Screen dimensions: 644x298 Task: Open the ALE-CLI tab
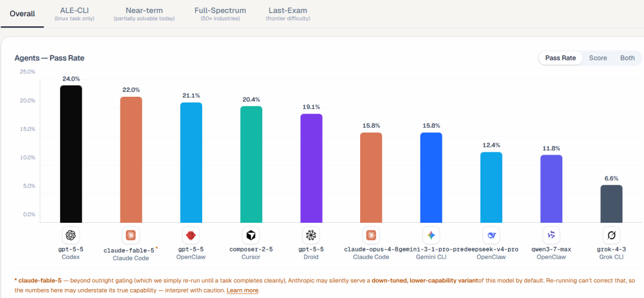(x=75, y=14)
